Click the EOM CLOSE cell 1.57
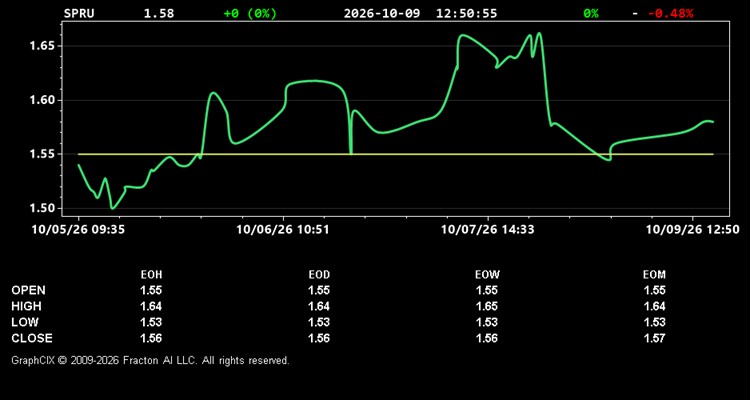 click(654, 338)
